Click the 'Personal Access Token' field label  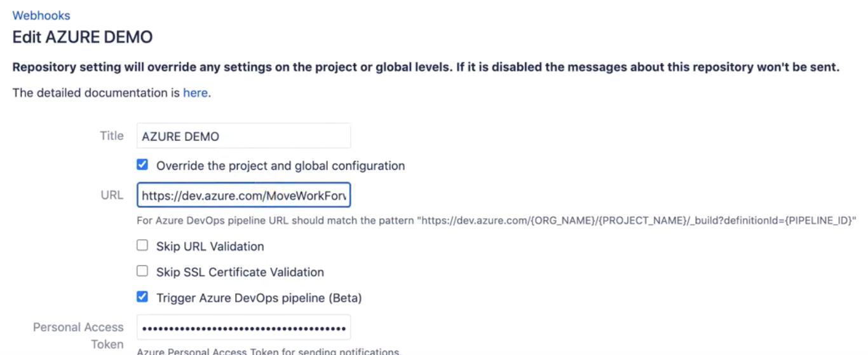pyautogui.click(x=78, y=335)
